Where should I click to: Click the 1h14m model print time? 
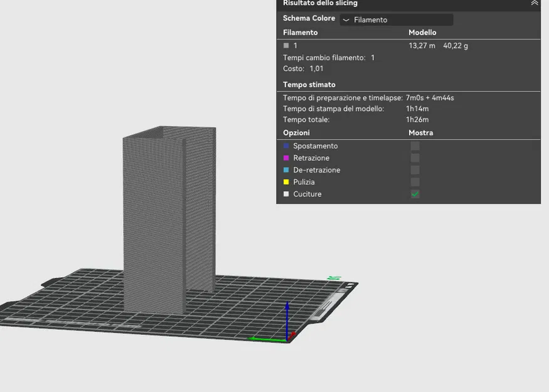417,109
